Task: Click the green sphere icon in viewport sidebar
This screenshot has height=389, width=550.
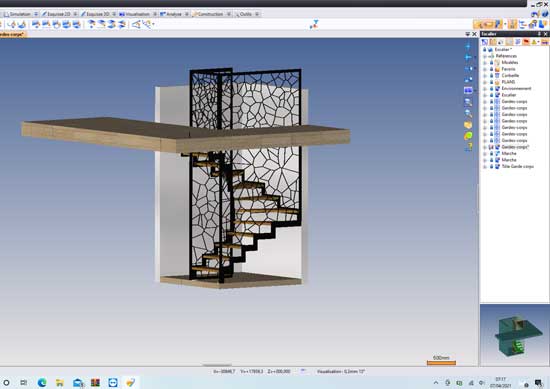Action: pyautogui.click(x=468, y=136)
